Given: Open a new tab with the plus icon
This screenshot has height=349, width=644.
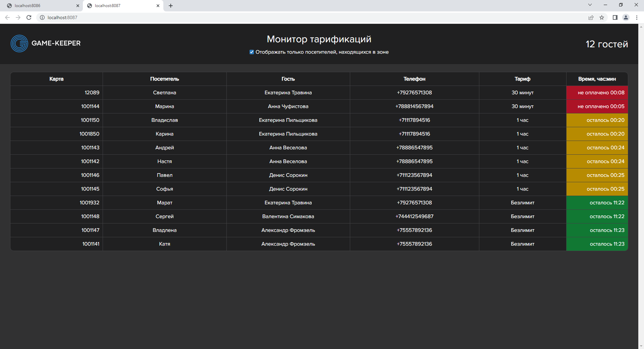Looking at the screenshot, I should point(171,6).
